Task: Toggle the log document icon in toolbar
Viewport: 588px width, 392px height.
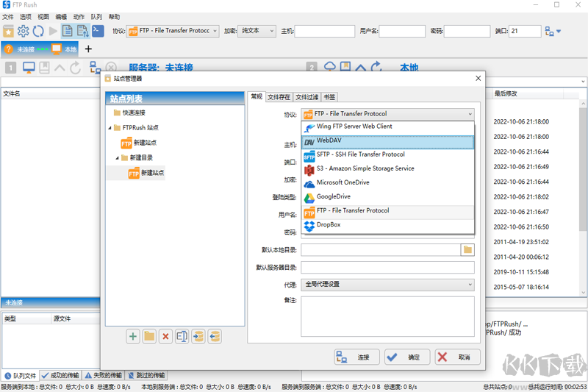Action: 68,31
